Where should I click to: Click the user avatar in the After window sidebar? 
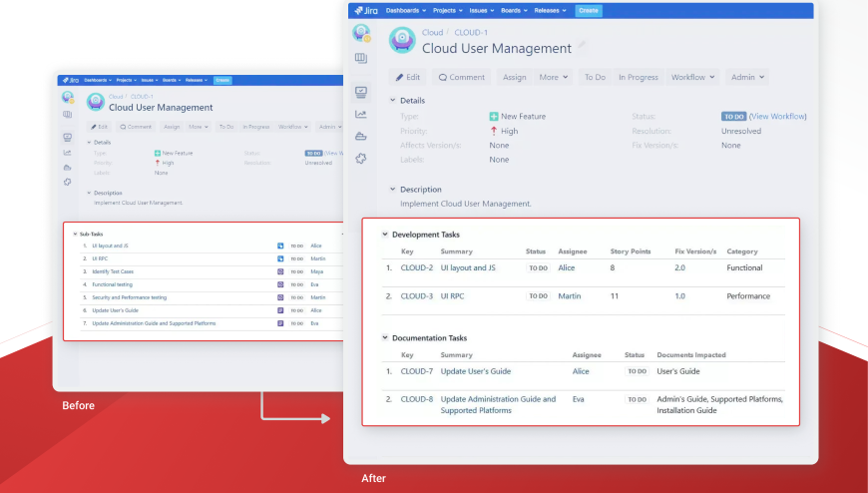click(x=360, y=33)
